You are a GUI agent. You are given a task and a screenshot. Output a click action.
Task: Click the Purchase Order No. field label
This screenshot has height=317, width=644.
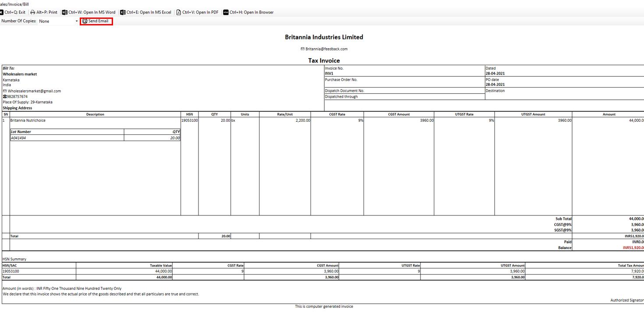[341, 80]
